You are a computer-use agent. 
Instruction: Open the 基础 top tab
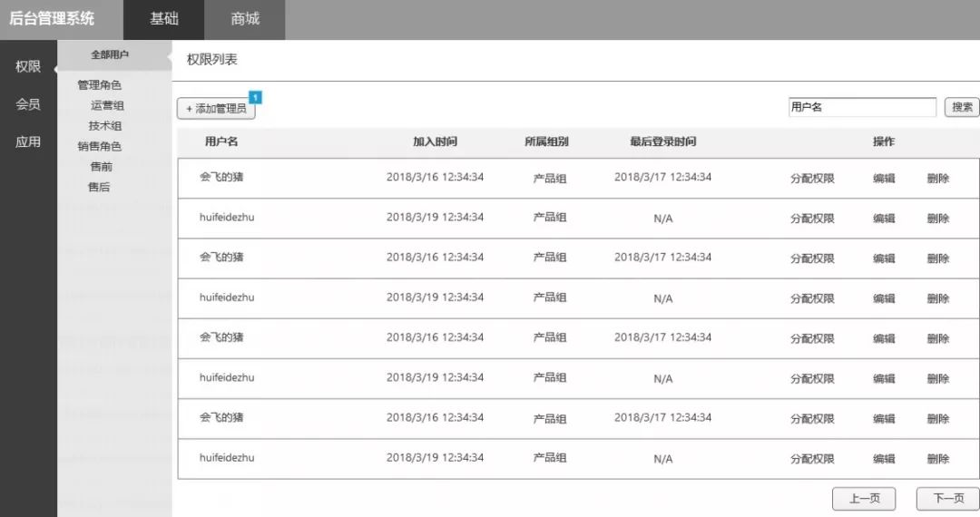click(163, 19)
